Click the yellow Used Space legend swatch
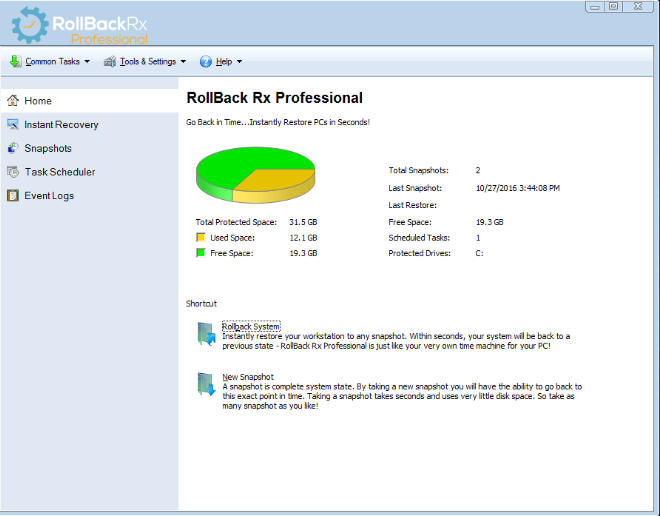The image size is (660, 516). coord(200,238)
